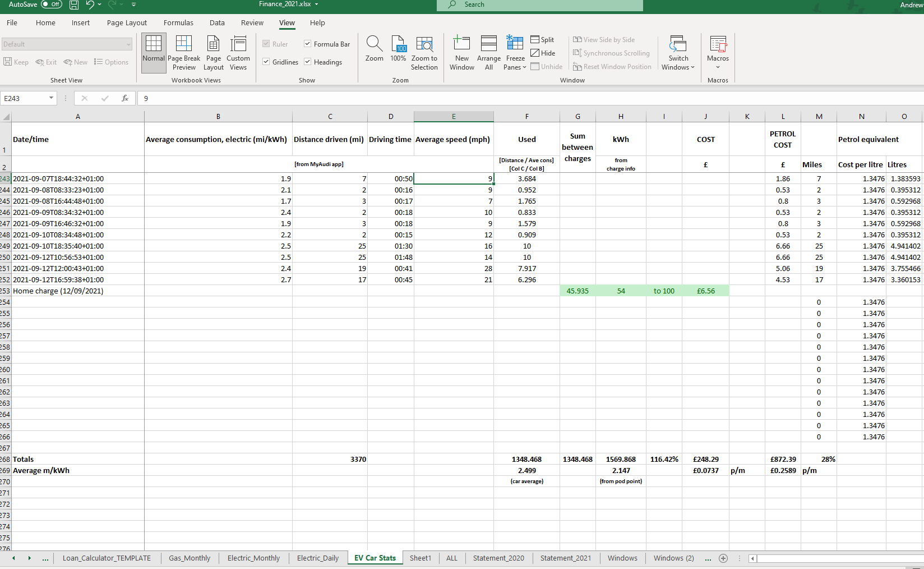Click next sheet navigation arrow
924x569 pixels.
pyautogui.click(x=29, y=558)
